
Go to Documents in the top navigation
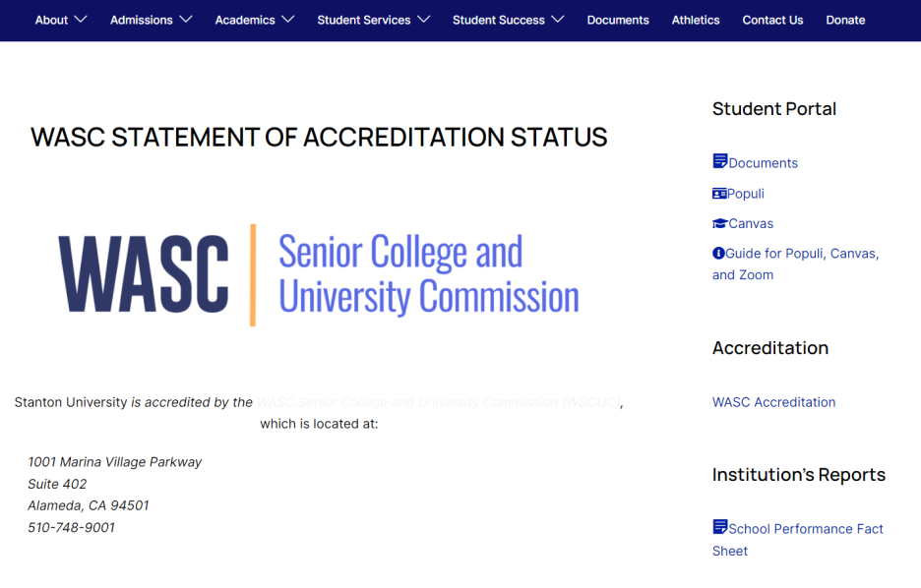pos(618,20)
